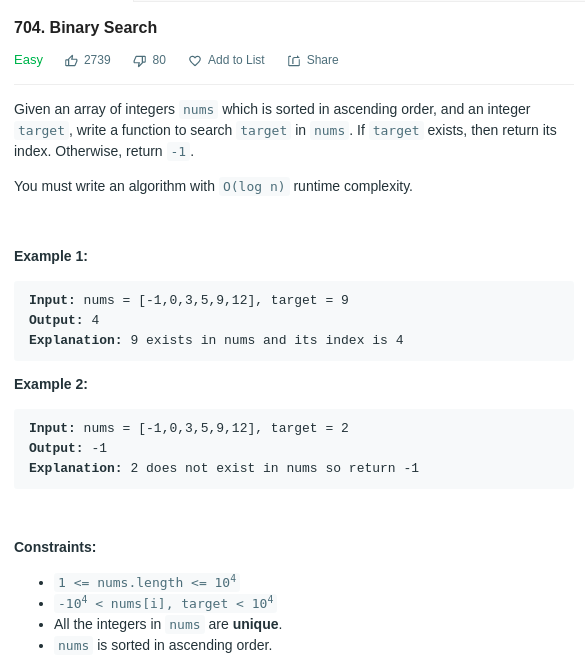The image size is (585, 672).
Task: Click the Example 2 heading
Action: coord(51,384)
